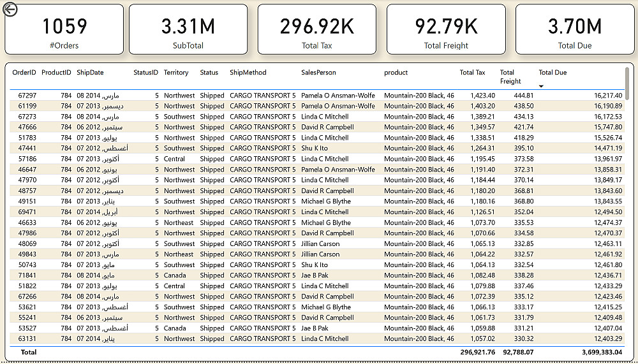638x364 pixels.
Task: Select order ID 47441 cell
Action: 27,149
